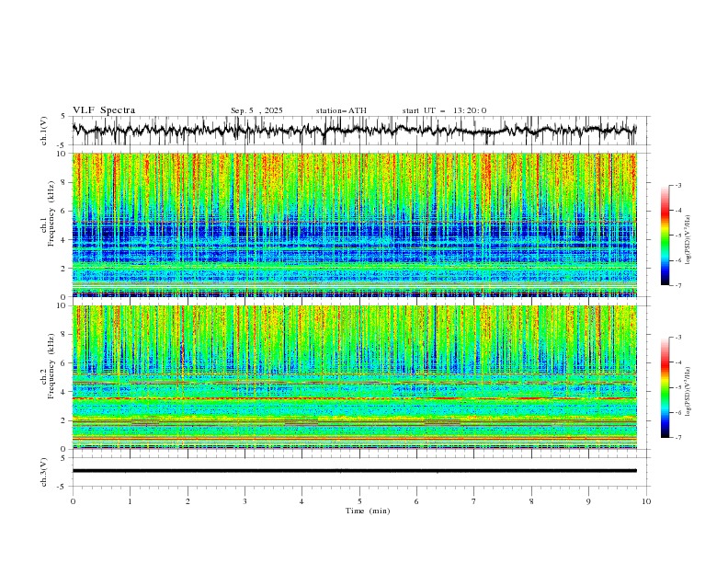Click the "VLF Spectra" title text

[104, 110]
